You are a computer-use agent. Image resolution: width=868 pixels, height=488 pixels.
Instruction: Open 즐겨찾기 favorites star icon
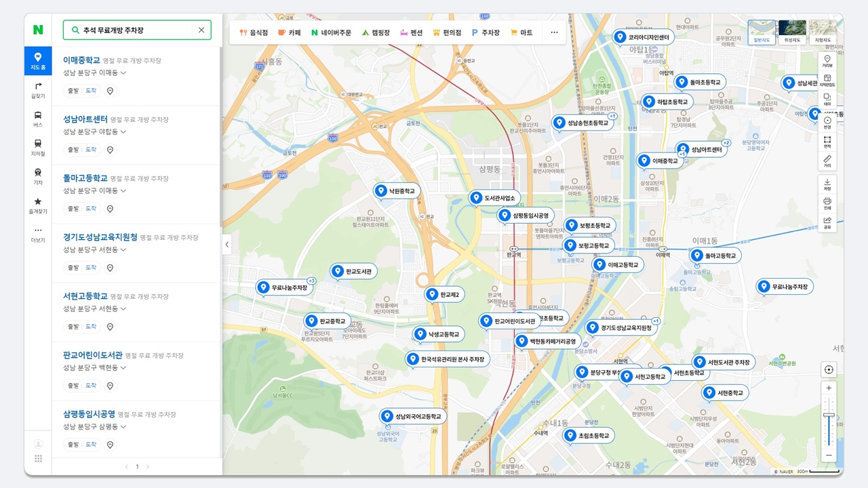click(x=38, y=205)
